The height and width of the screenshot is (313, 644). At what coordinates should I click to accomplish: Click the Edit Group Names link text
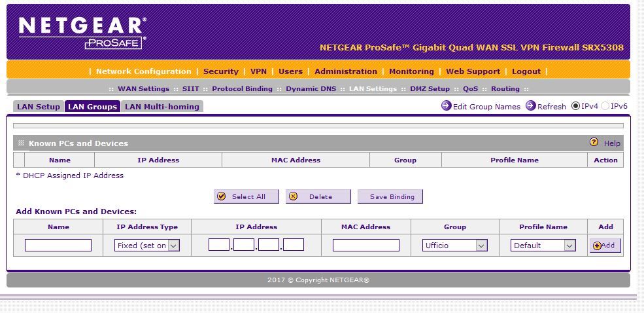point(486,107)
